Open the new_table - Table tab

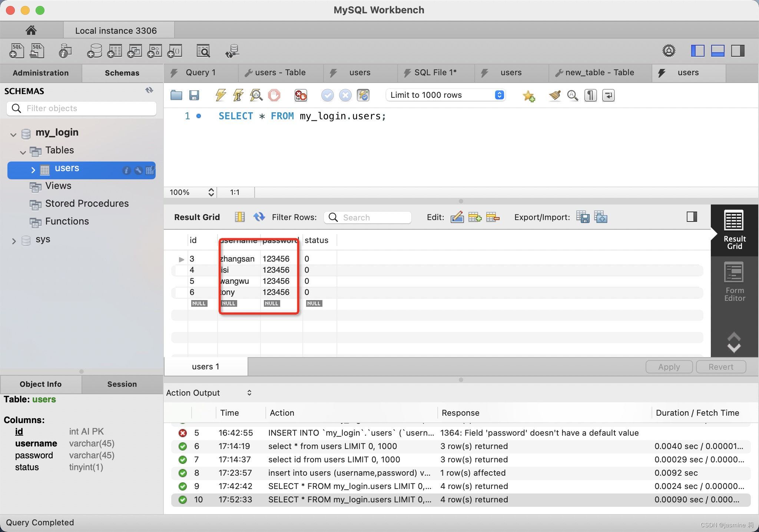600,73
